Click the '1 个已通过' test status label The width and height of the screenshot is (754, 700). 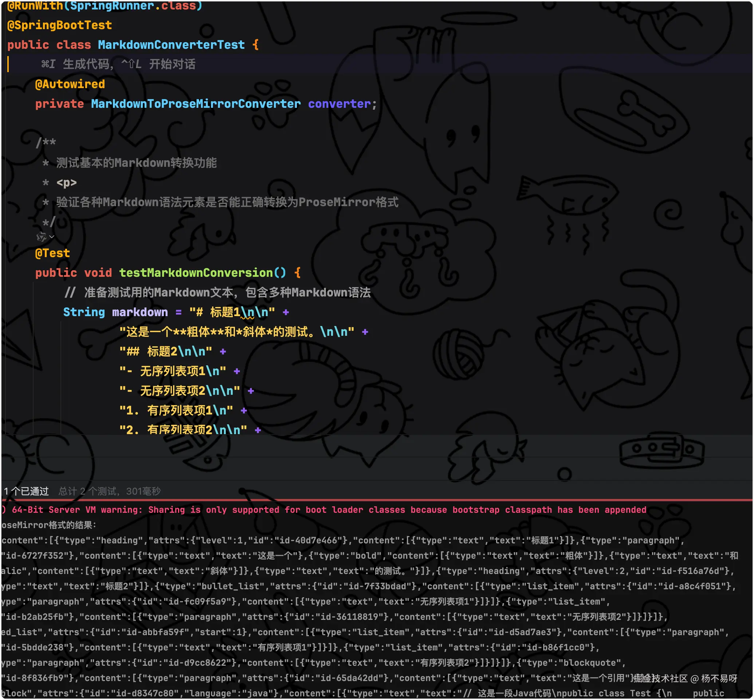tap(26, 491)
